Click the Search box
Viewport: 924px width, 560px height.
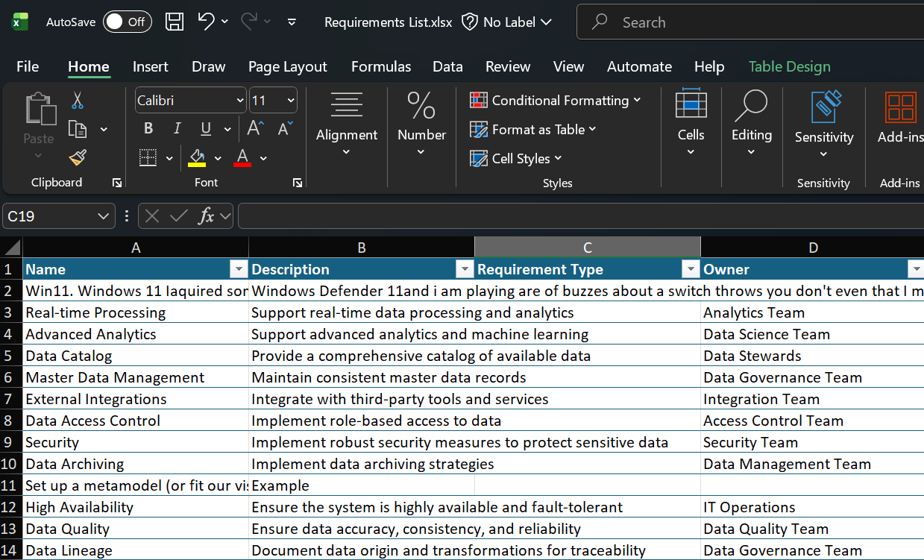point(750,22)
